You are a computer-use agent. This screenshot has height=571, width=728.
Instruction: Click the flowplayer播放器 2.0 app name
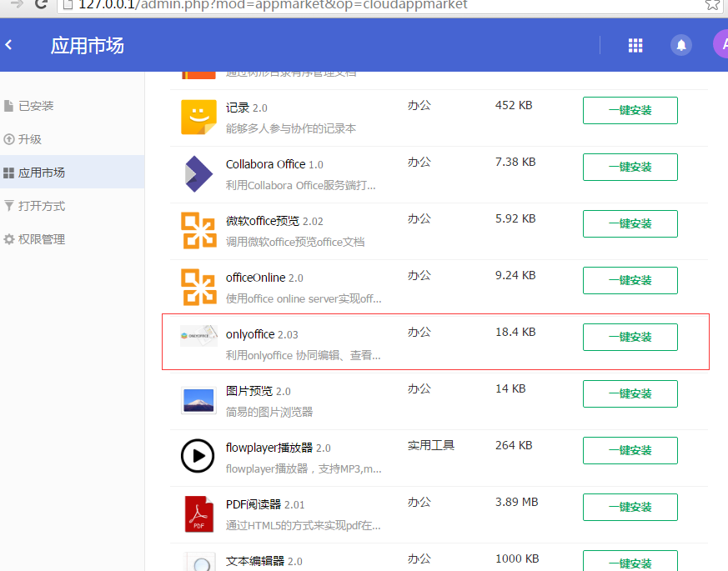click(x=278, y=448)
